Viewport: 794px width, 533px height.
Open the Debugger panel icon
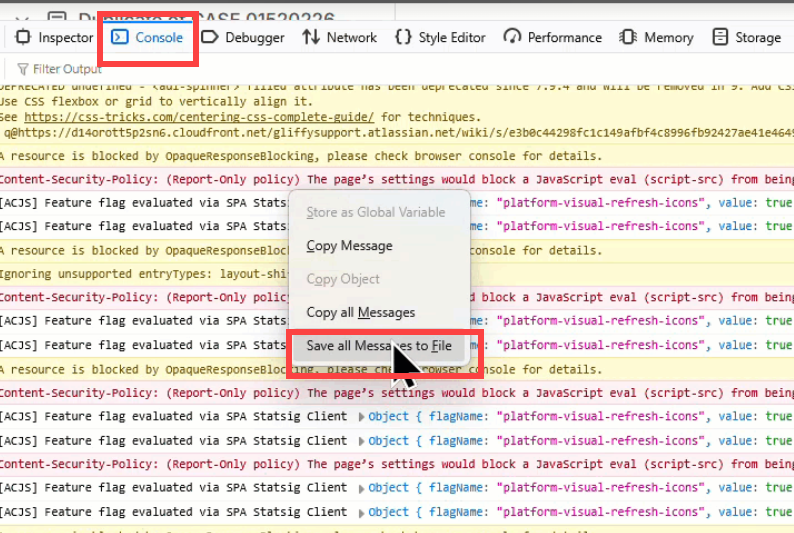(209, 37)
